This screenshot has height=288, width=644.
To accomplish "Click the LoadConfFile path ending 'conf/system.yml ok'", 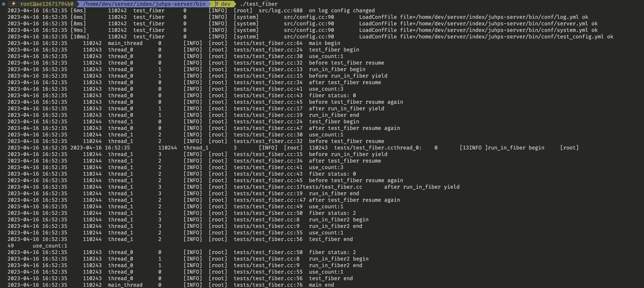I will [x=478, y=30].
